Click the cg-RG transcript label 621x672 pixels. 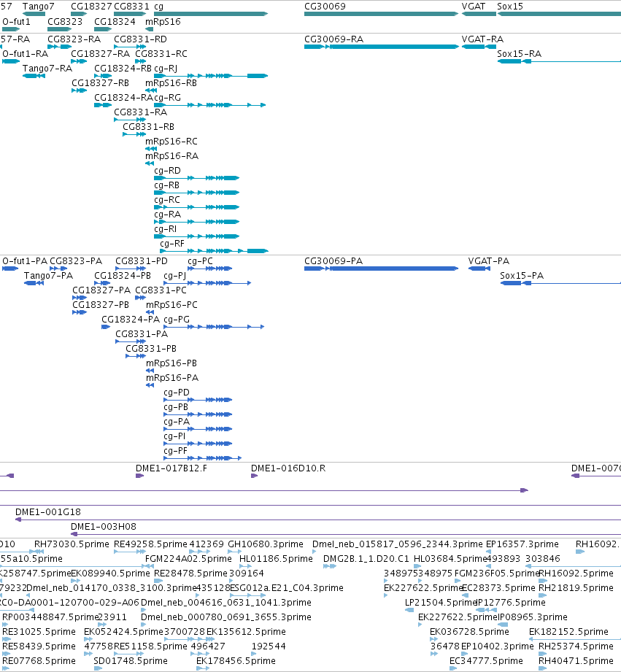pos(167,97)
